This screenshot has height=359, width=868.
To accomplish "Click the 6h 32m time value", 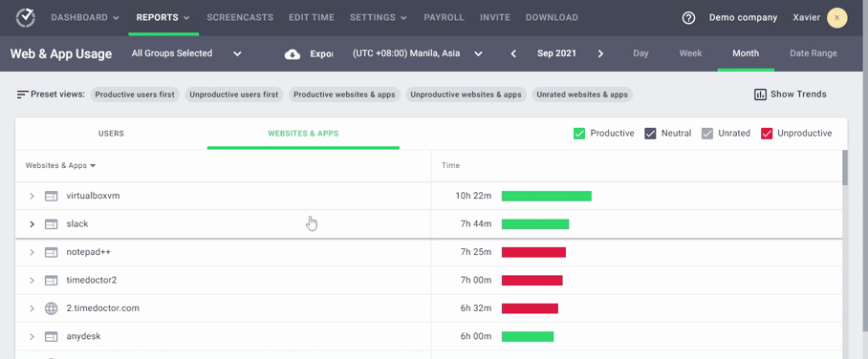I will point(476,308).
